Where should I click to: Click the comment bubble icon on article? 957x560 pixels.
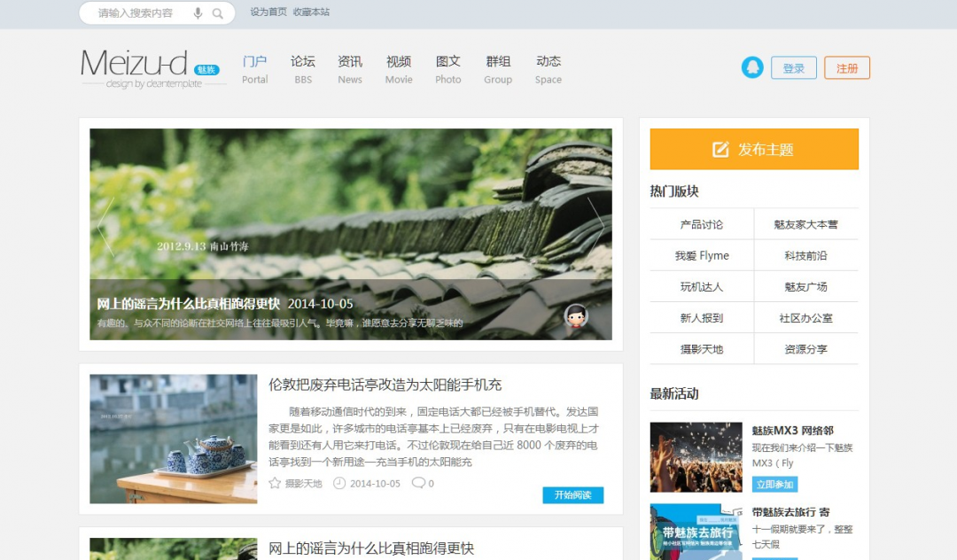[x=418, y=483]
